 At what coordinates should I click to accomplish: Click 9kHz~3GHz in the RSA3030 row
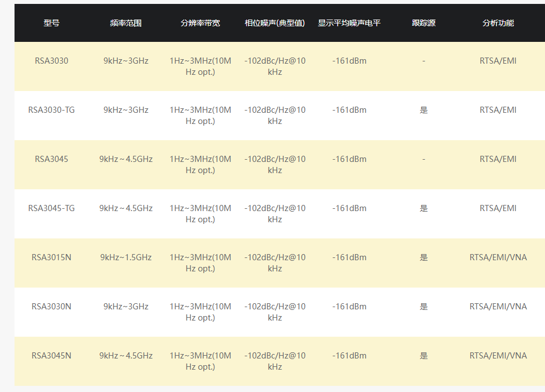126,61
